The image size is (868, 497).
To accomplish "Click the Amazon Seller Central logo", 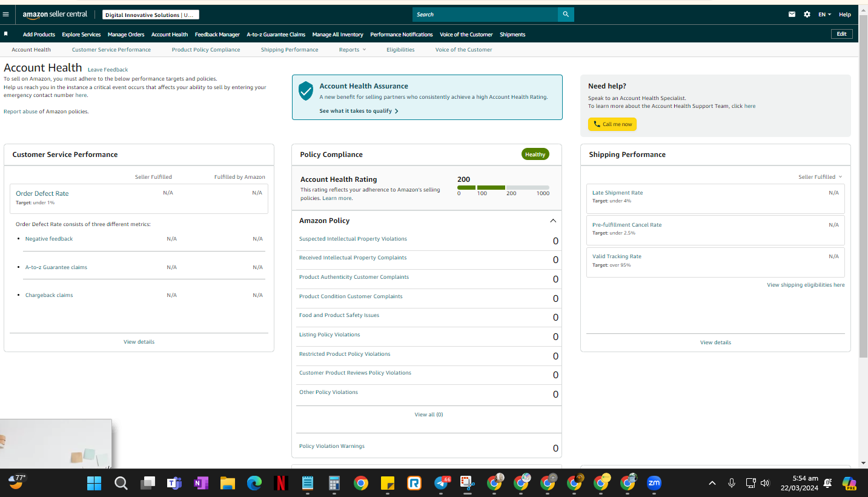I will tap(55, 15).
